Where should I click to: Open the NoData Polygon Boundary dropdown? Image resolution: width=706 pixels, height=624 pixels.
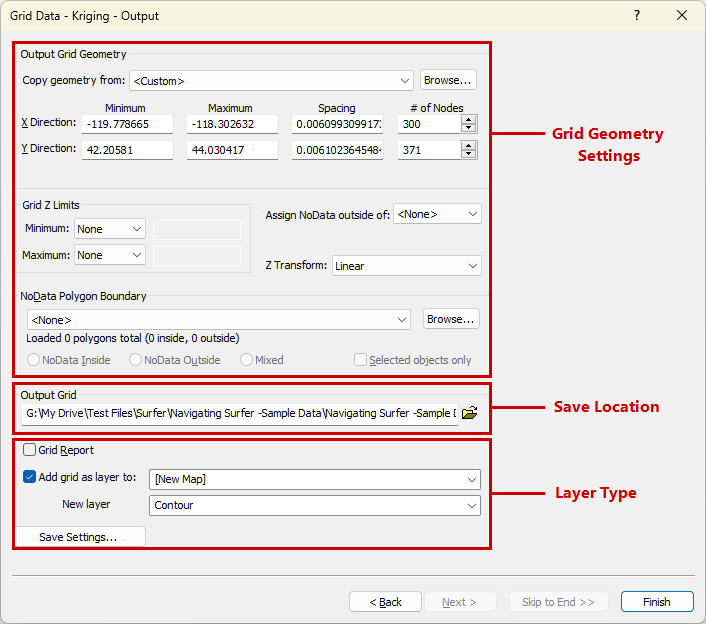219,320
